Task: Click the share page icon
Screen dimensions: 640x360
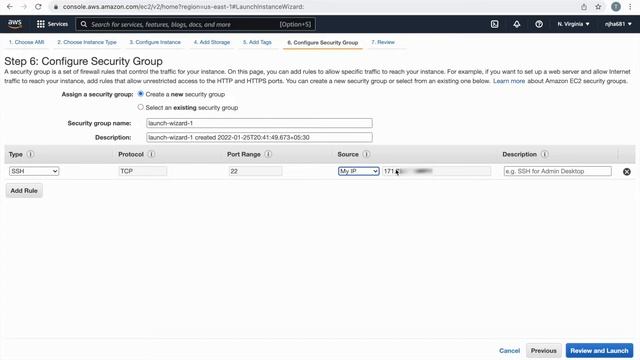Action: (x=584, y=7)
